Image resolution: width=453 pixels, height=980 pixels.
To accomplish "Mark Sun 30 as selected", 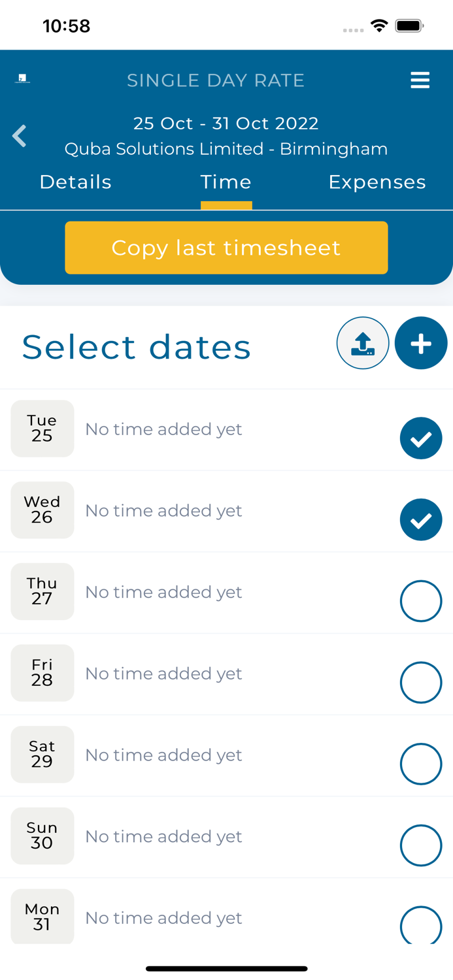I will click(421, 845).
